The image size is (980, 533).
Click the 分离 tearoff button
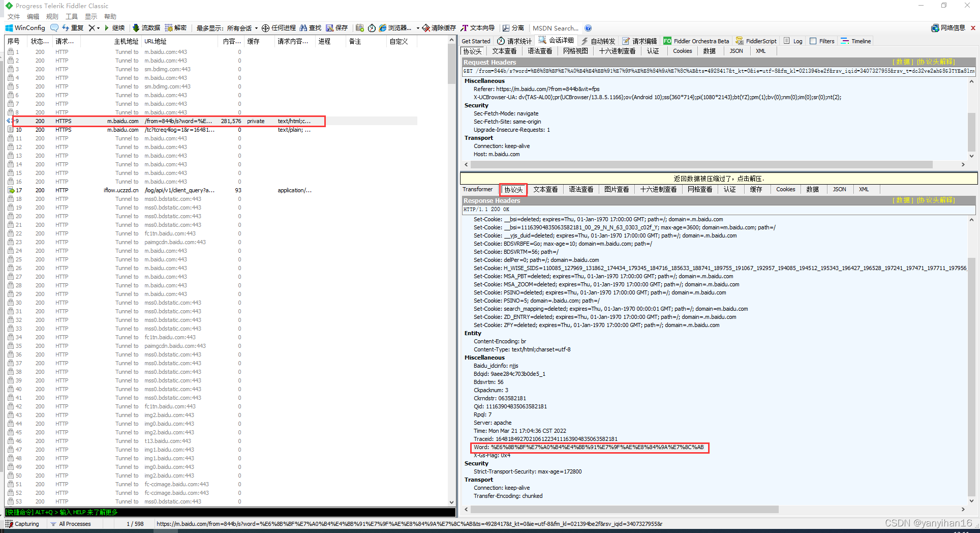[x=513, y=28]
